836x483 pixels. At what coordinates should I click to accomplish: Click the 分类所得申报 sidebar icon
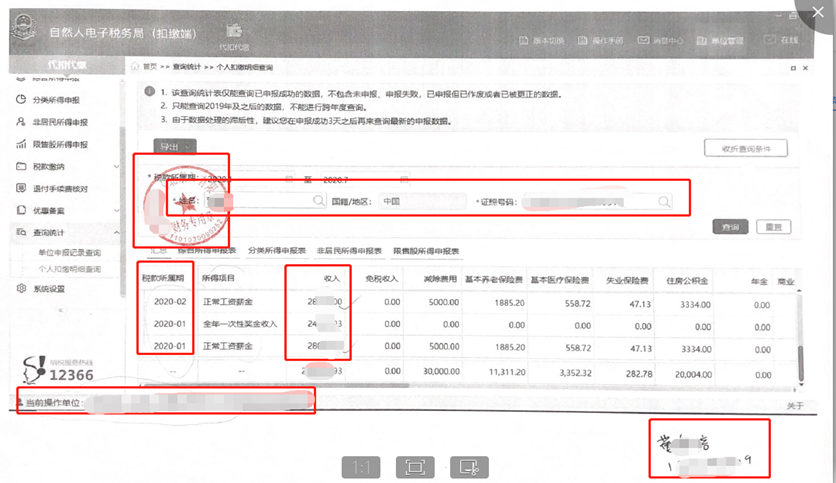coord(22,100)
